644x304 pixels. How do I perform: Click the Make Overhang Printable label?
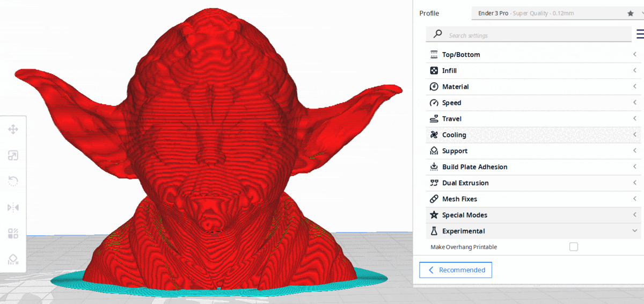[464, 247]
